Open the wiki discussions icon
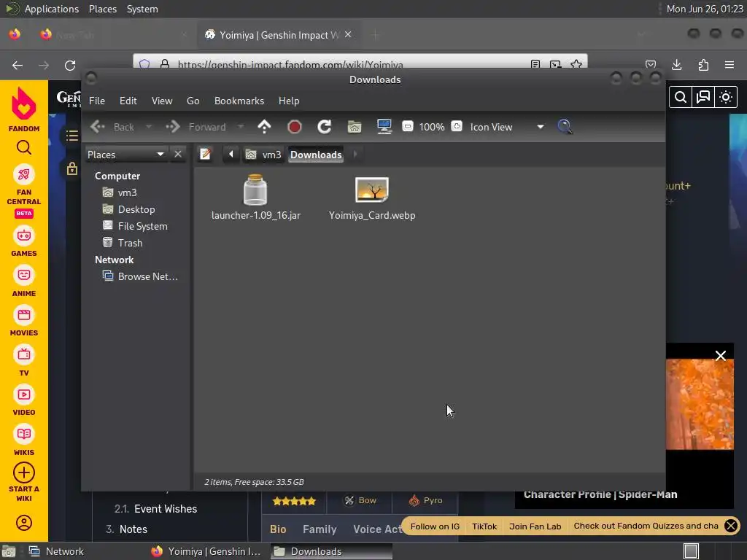The width and height of the screenshot is (747, 560). (703, 97)
